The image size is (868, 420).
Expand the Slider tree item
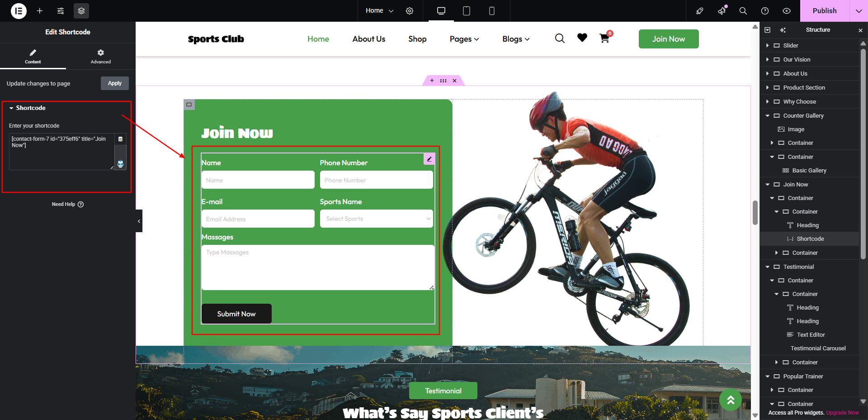767,45
